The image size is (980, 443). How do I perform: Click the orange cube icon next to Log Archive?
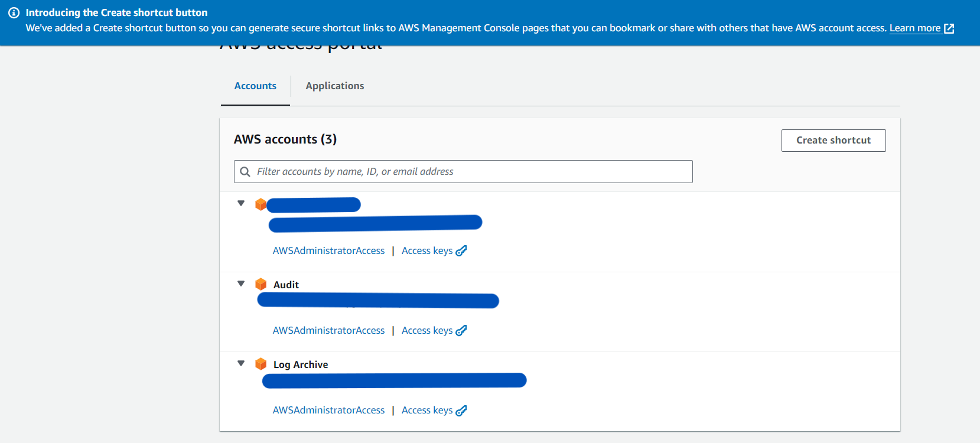pyautogui.click(x=261, y=364)
